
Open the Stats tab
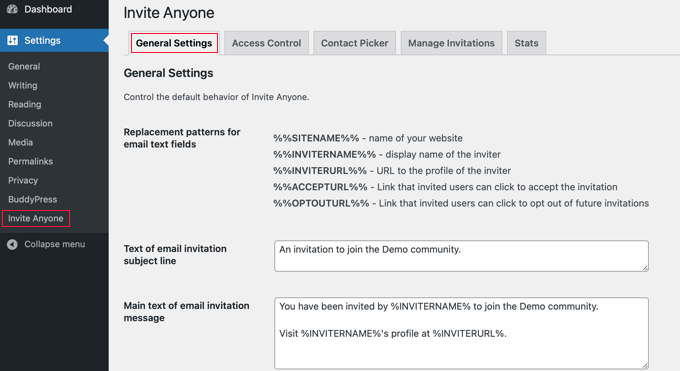coord(526,43)
